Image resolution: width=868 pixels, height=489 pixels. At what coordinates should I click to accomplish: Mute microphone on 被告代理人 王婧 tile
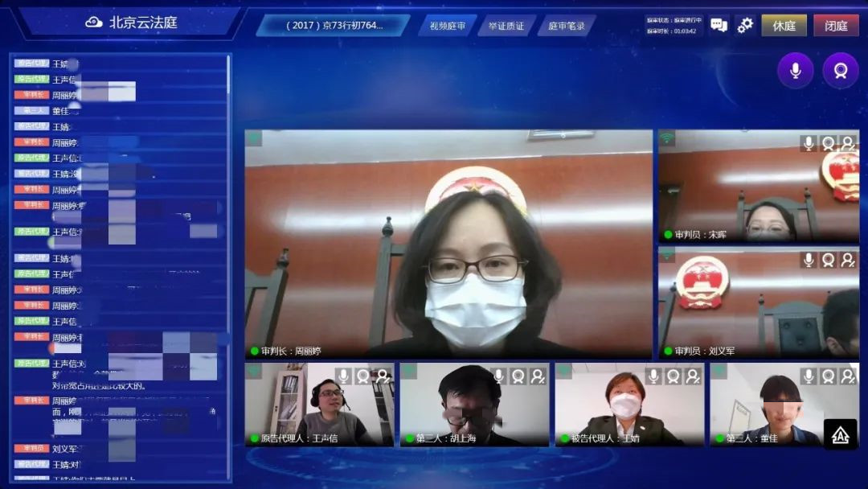coord(653,376)
